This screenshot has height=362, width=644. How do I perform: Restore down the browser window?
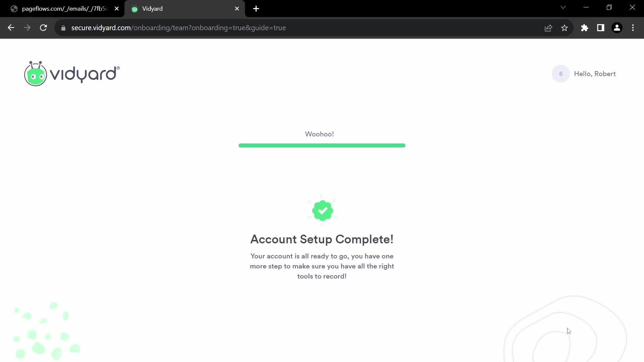point(609,7)
